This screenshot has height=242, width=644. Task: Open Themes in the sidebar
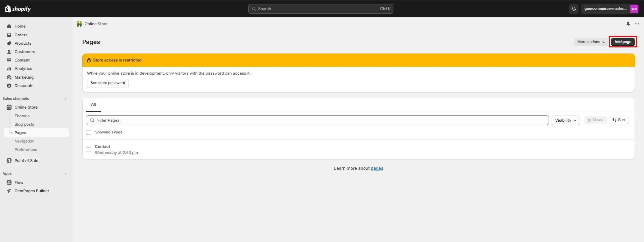pyautogui.click(x=22, y=116)
